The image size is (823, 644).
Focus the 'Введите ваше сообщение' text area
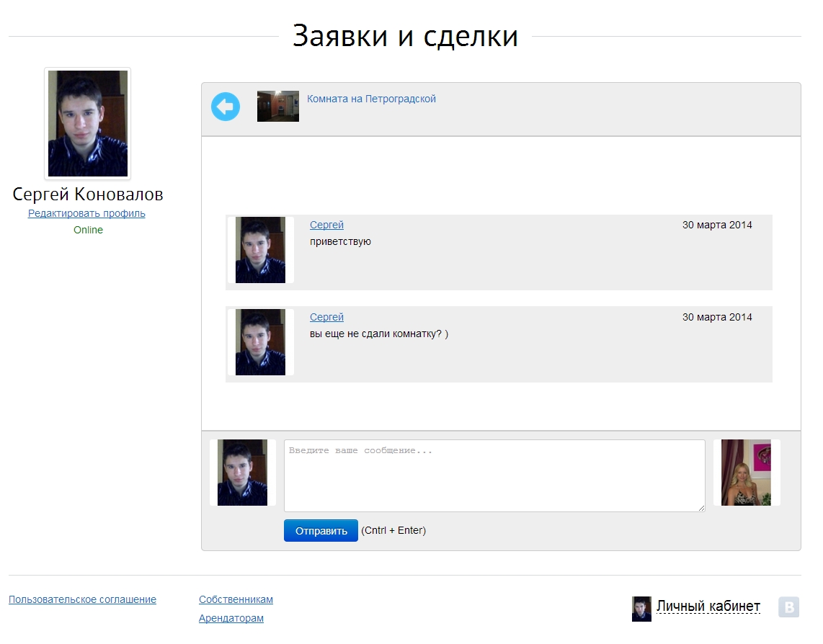[494, 475]
